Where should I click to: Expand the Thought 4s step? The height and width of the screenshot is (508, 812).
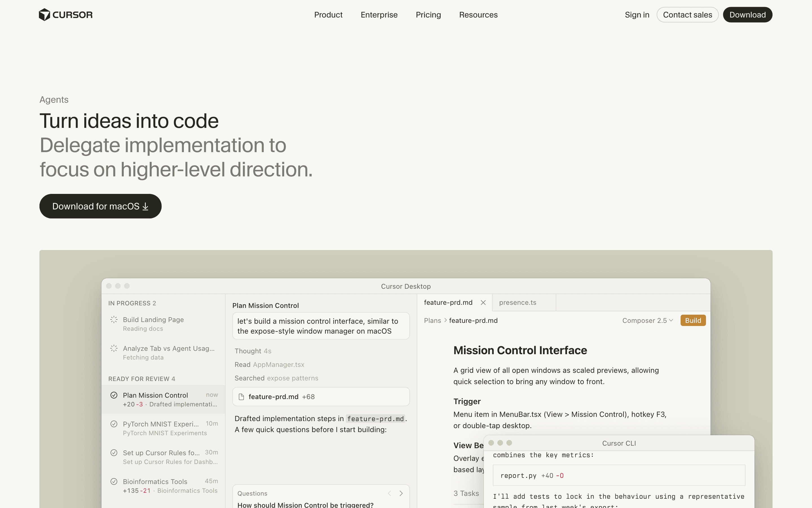pyautogui.click(x=253, y=351)
